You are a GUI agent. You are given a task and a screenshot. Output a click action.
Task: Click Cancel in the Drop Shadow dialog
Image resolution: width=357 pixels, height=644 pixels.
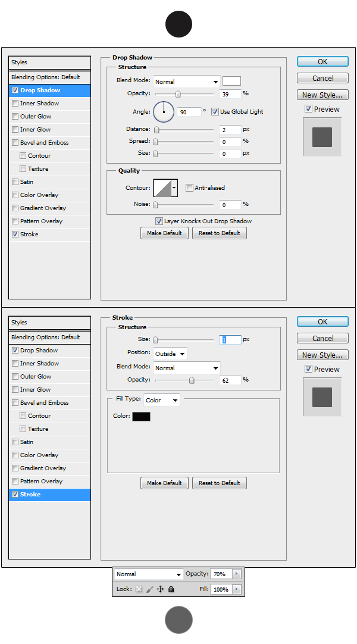pos(322,78)
